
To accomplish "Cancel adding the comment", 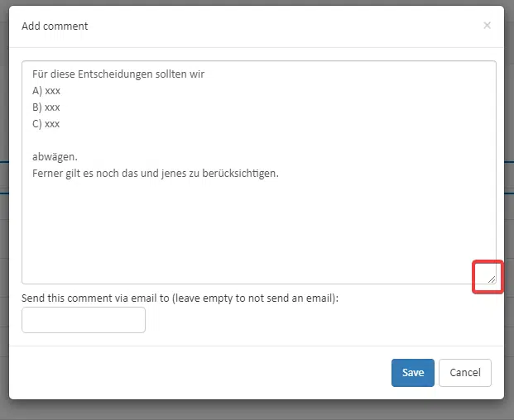I will [x=465, y=373].
